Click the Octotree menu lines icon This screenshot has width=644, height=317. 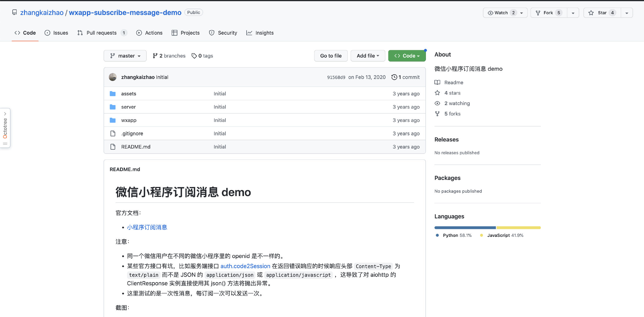[5, 144]
